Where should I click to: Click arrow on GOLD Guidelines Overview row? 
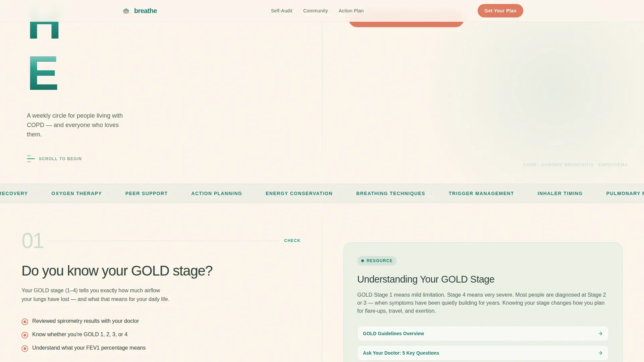tap(600, 334)
